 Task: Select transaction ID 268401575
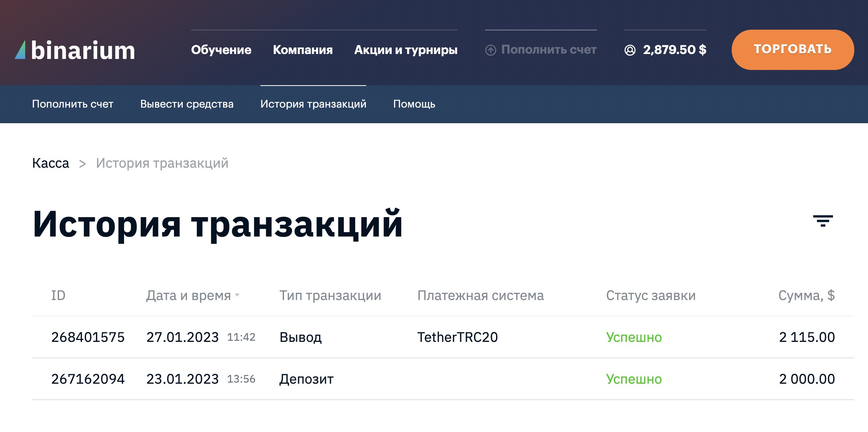click(x=88, y=337)
